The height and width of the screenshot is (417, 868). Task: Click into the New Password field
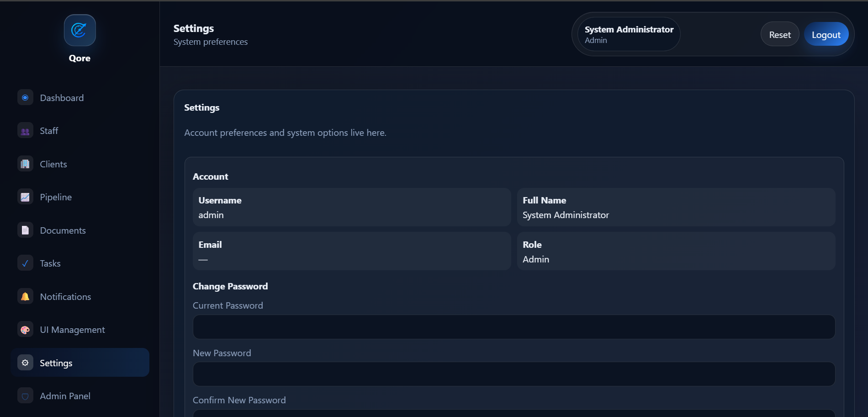click(514, 374)
